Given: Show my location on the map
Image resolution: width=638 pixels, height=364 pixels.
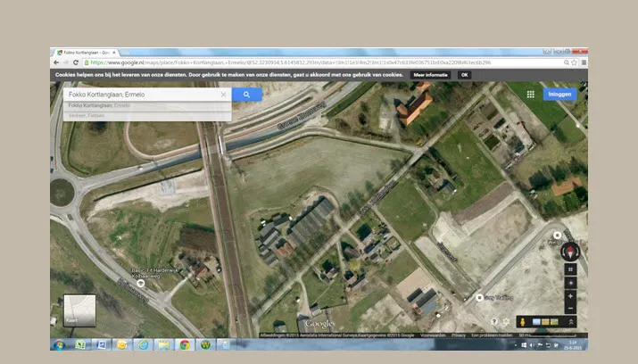Looking at the screenshot, I should (571, 282).
